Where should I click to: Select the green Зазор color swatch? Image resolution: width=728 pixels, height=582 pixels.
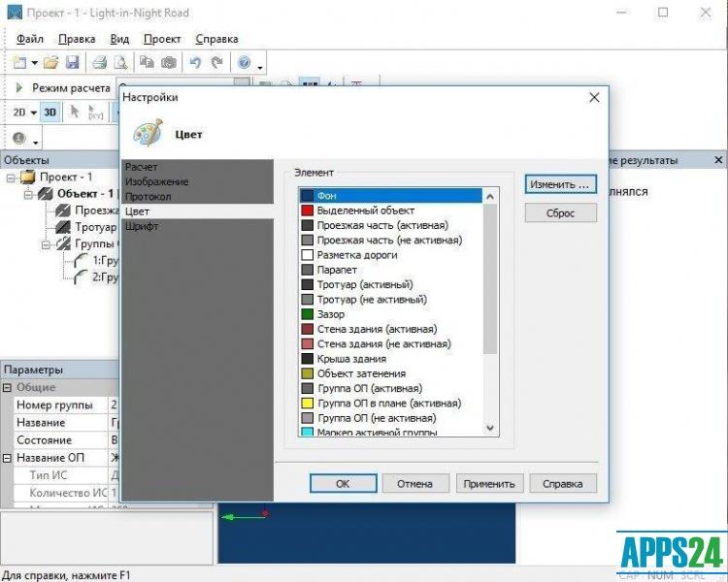click(x=308, y=314)
